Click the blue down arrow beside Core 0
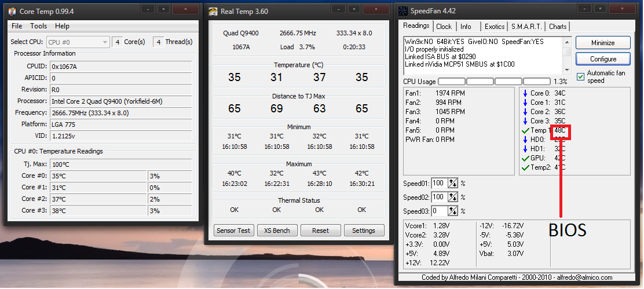644x289 pixels. (525, 93)
